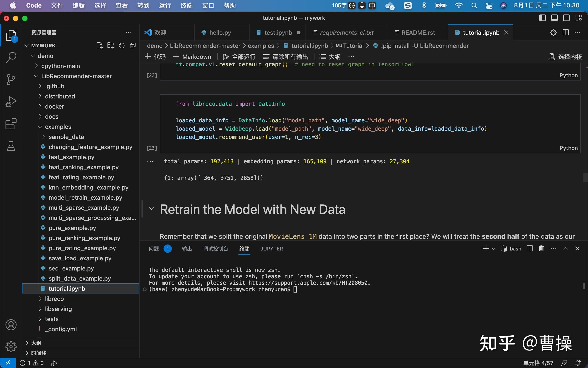The width and height of the screenshot is (588, 368).
Task: Expand the 时间线 timeline section
Action: pyautogui.click(x=80, y=353)
